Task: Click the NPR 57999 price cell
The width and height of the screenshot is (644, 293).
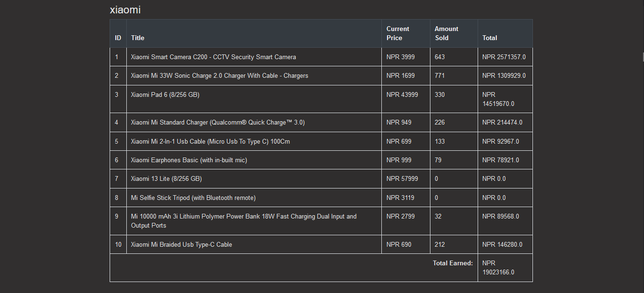Action: tap(406, 178)
